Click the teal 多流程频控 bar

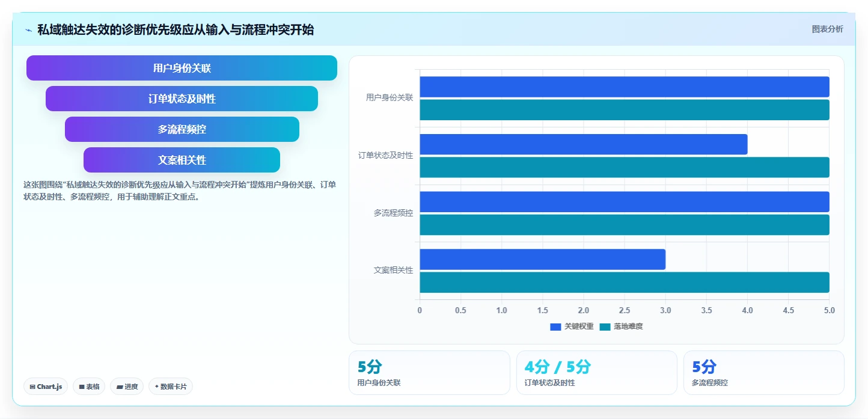point(625,225)
